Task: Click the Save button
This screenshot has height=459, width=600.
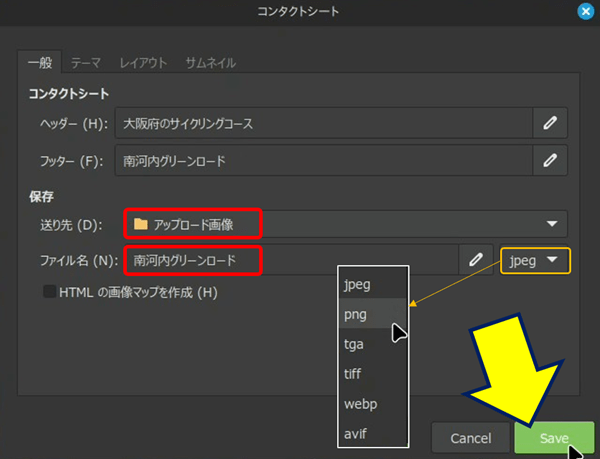Action: 554,438
